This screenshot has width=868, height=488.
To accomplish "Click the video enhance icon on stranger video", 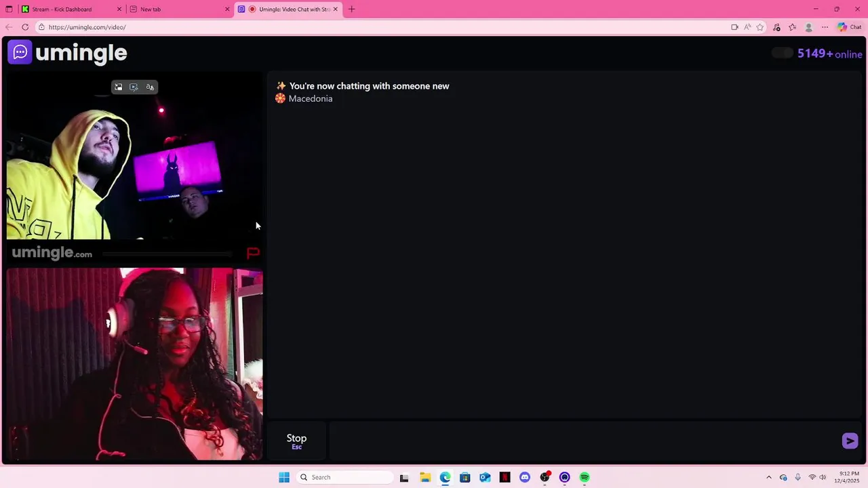I will [x=134, y=87].
